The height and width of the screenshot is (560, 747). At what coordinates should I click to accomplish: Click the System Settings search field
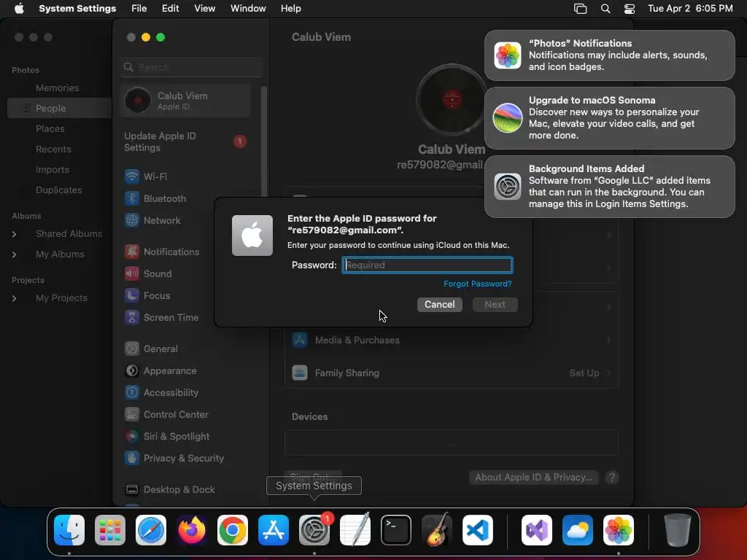coord(191,67)
